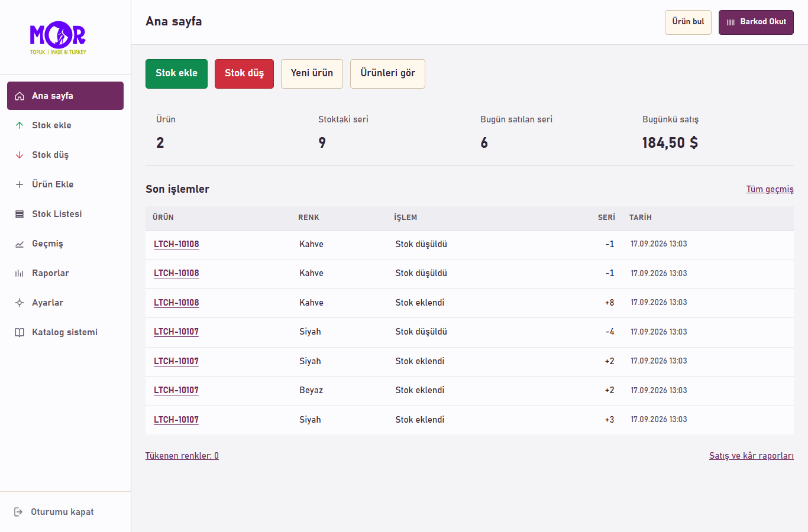Click the red Stok düş button

(244, 74)
